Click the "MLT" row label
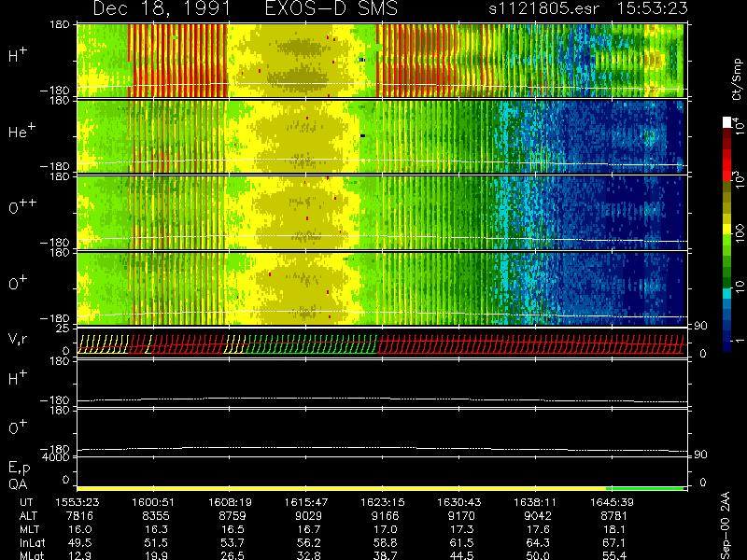Screen dimensions: 747x560 30,529
